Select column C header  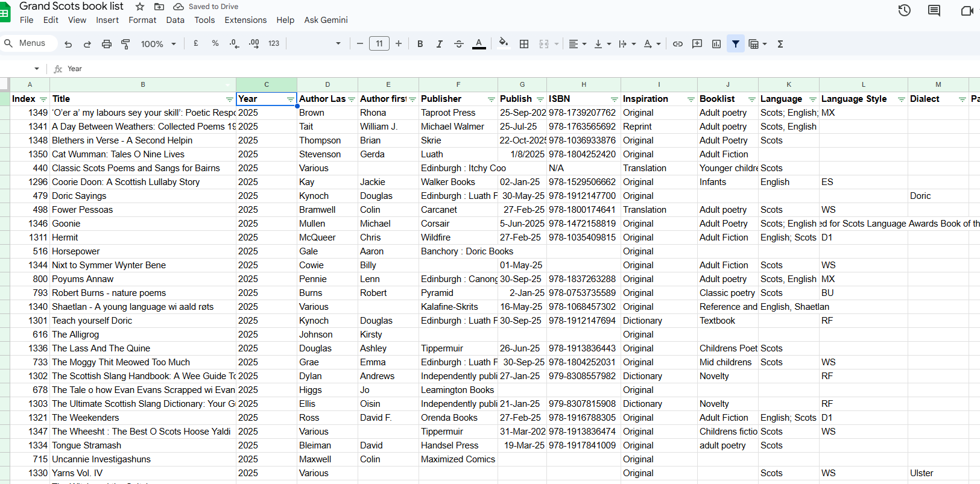click(x=267, y=84)
